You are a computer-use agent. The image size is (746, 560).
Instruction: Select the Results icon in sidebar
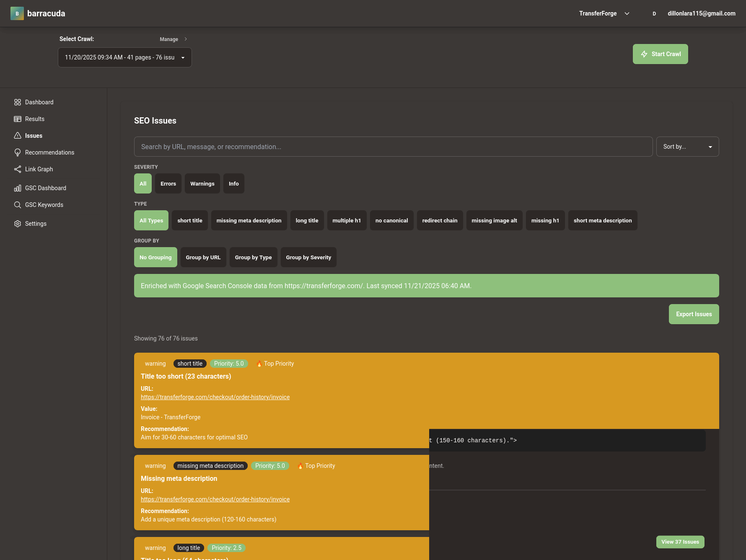[x=18, y=119]
